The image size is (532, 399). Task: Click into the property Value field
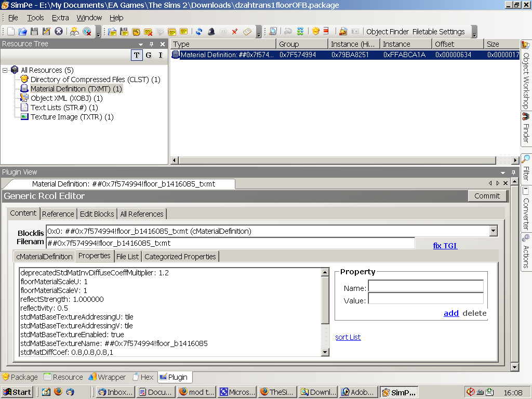tap(426, 298)
